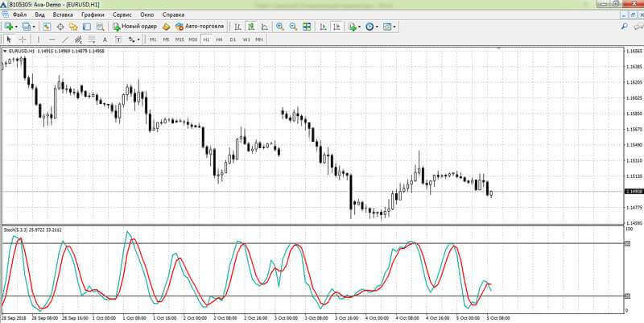
Task: Zoom out on the chart
Action: click(x=293, y=27)
